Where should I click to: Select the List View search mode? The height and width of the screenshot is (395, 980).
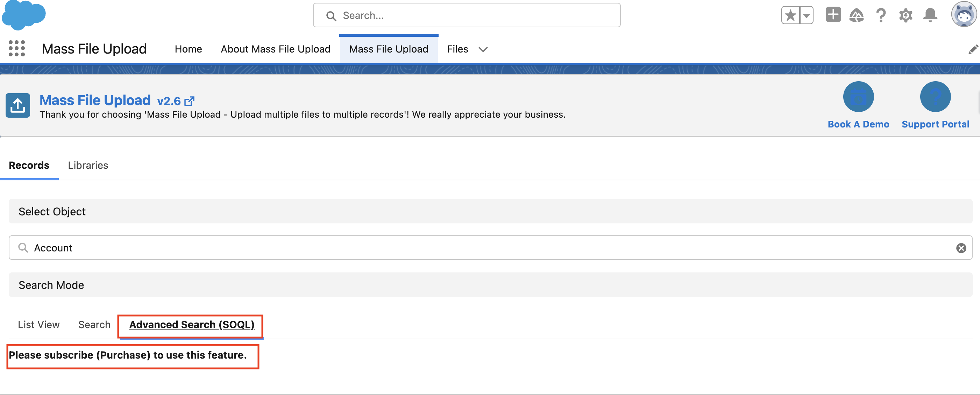(39, 325)
